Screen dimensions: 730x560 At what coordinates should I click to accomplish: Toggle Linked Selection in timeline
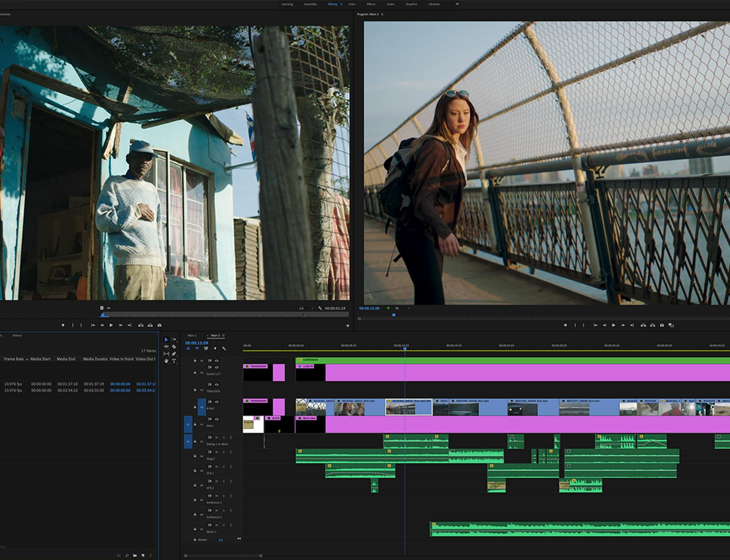[206, 348]
